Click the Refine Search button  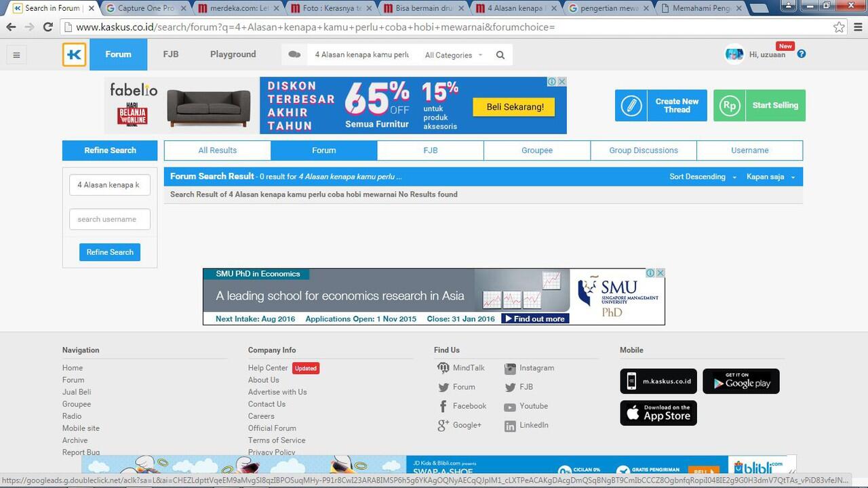click(x=110, y=252)
